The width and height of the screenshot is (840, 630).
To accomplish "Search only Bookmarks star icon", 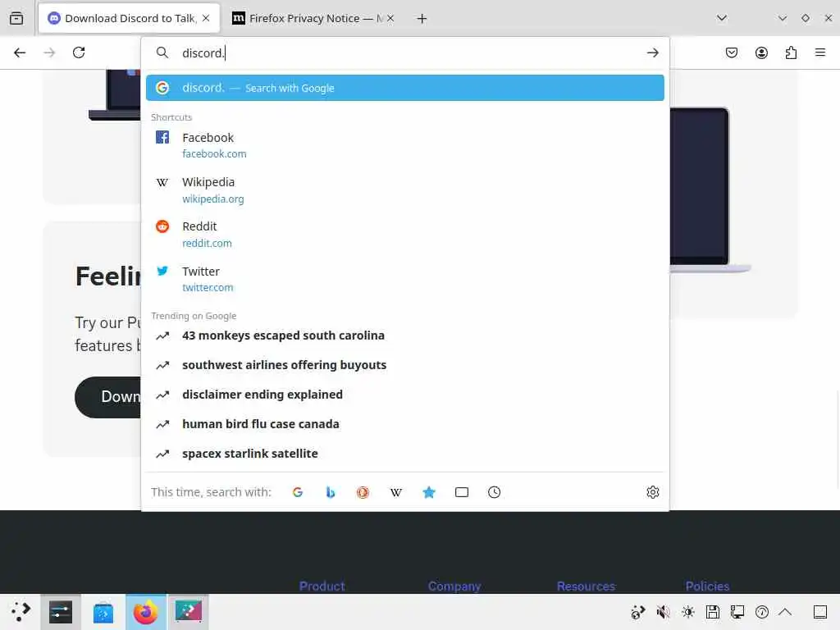I will 428,492.
